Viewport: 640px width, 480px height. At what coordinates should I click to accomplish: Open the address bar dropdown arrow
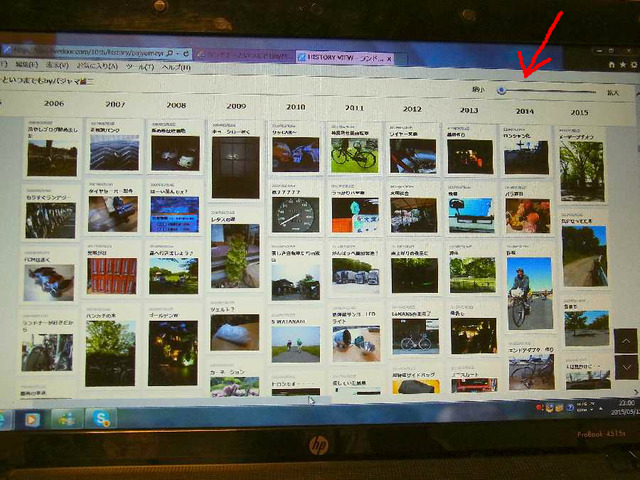[178, 53]
